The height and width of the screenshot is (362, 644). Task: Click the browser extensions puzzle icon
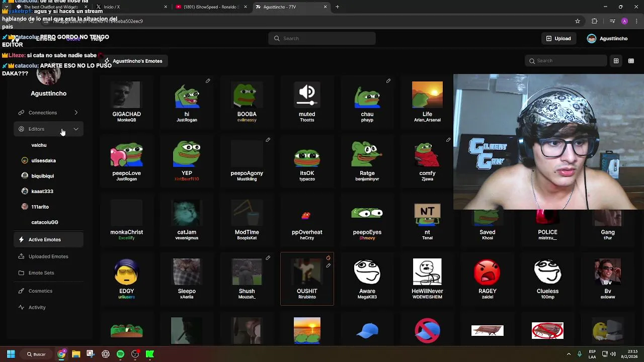pyautogui.click(x=595, y=21)
